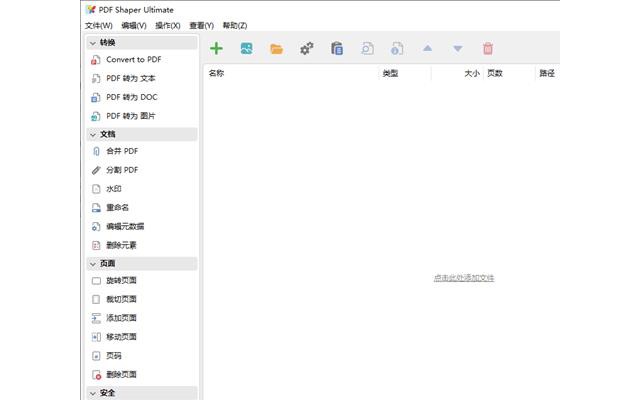Click the PDF 转为 图片 icon
The width and height of the screenshot is (640, 400).
coord(96,116)
